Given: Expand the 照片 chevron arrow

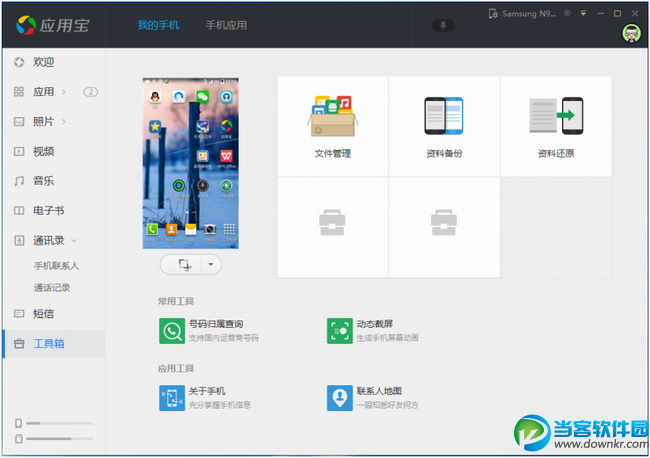Looking at the screenshot, I should 64,121.
